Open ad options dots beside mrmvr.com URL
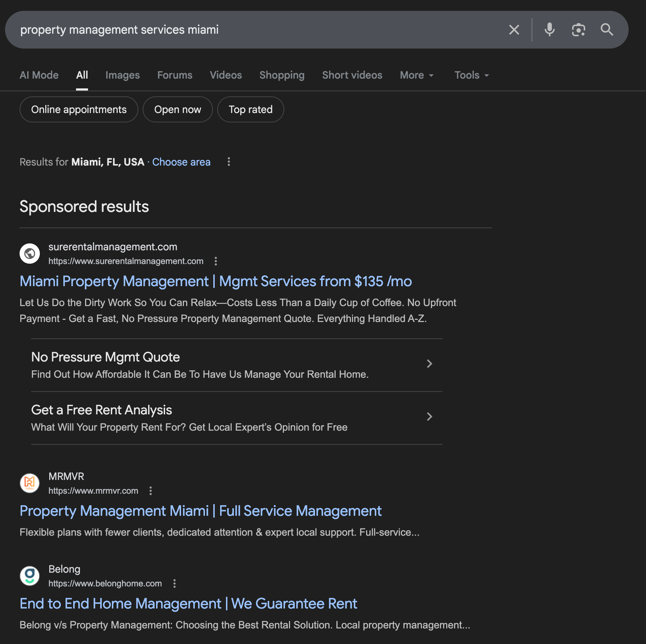This screenshot has width=646, height=644. [151, 491]
